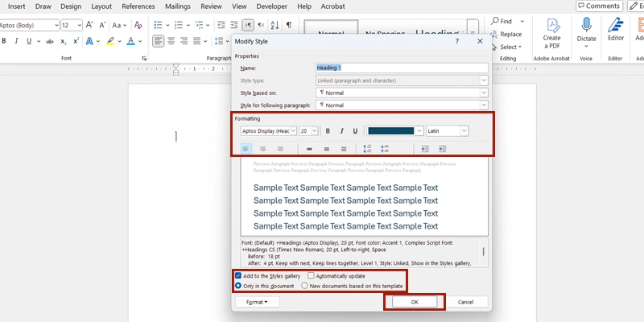This screenshot has width=644, height=322.
Task: Switch to the Mailings tab
Action: pyautogui.click(x=177, y=6)
